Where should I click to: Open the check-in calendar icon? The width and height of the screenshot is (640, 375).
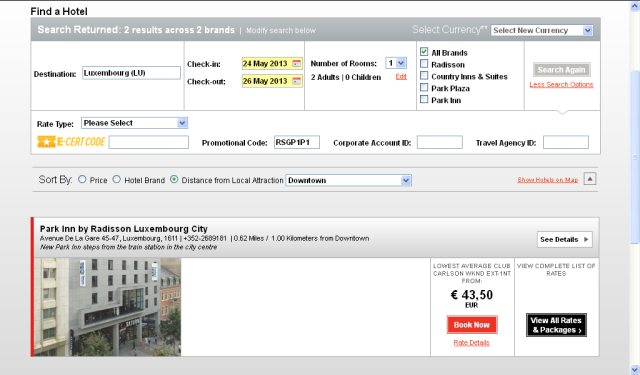tap(297, 64)
